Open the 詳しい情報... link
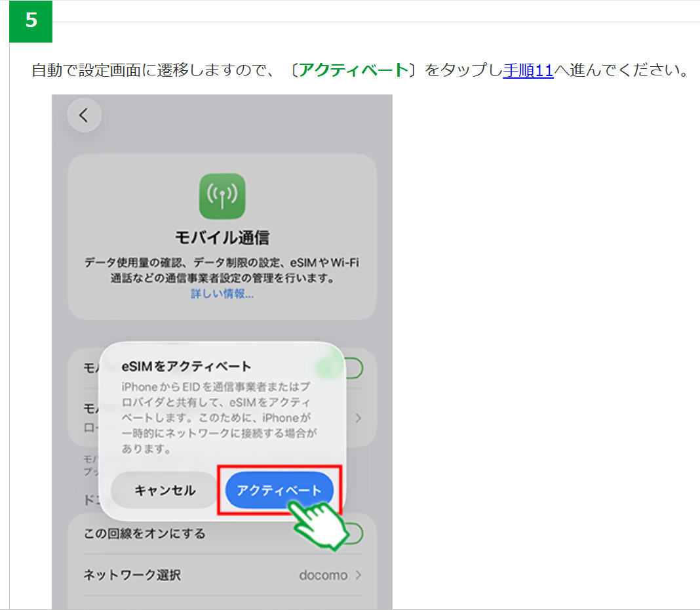The width and height of the screenshot is (700, 610). [222, 295]
